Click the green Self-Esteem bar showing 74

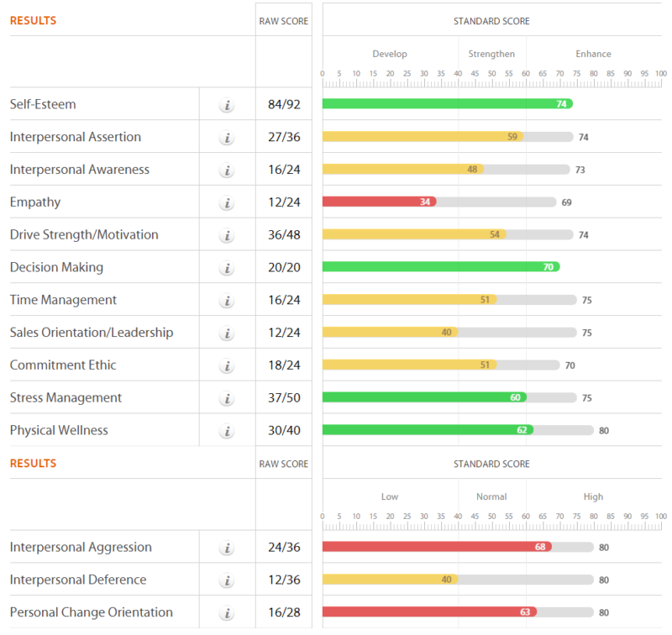coord(447,104)
